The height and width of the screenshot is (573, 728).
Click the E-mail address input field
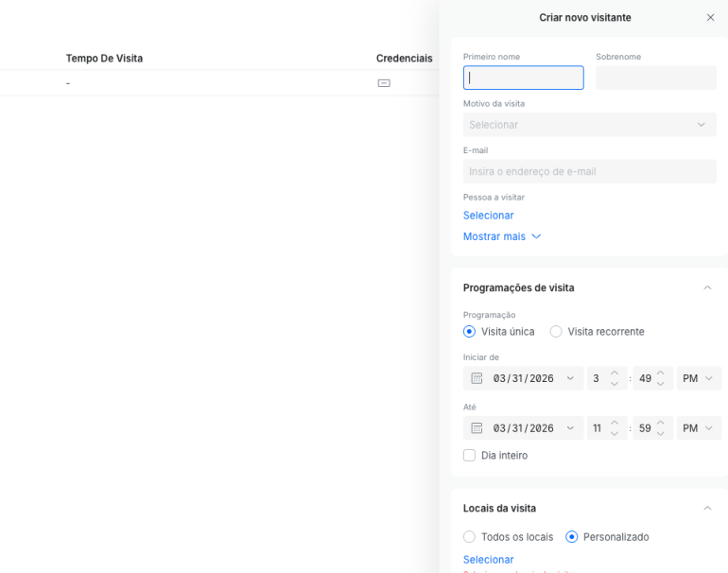(x=589, y=171)
